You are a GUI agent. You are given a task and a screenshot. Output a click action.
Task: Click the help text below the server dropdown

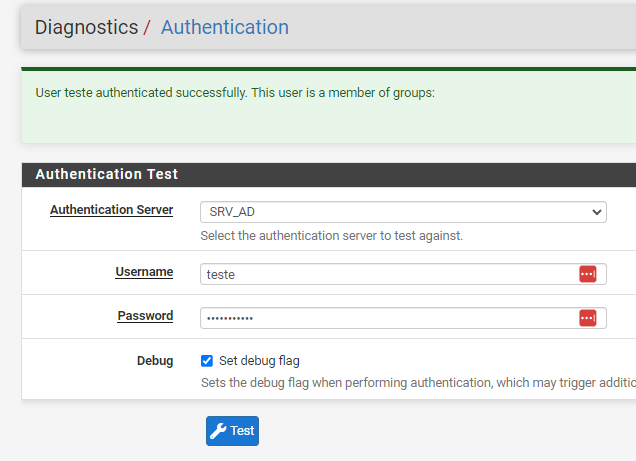[331, 236]
